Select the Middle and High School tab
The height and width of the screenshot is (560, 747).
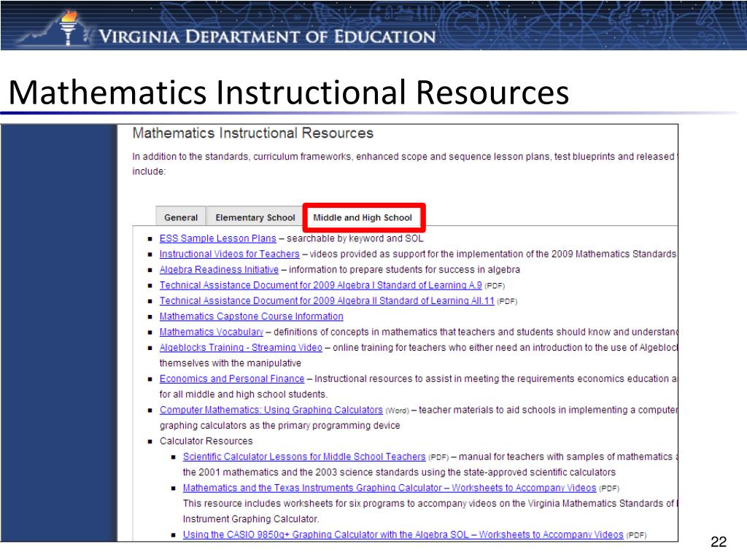363,217
